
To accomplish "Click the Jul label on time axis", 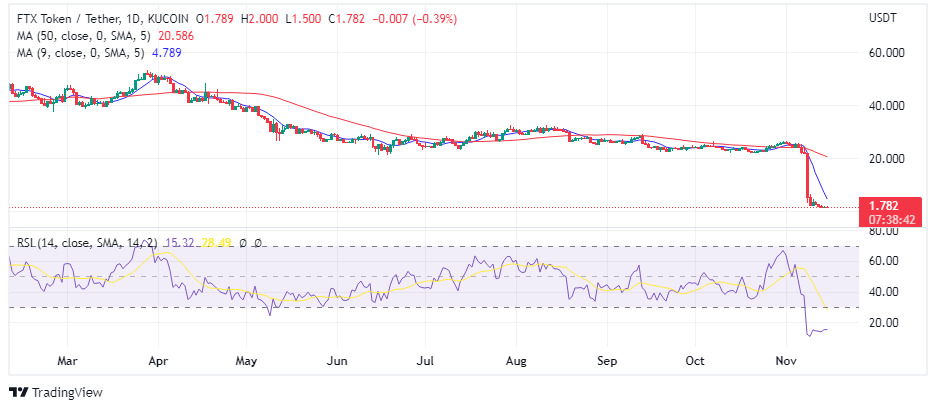I will (x=424, y=361).
